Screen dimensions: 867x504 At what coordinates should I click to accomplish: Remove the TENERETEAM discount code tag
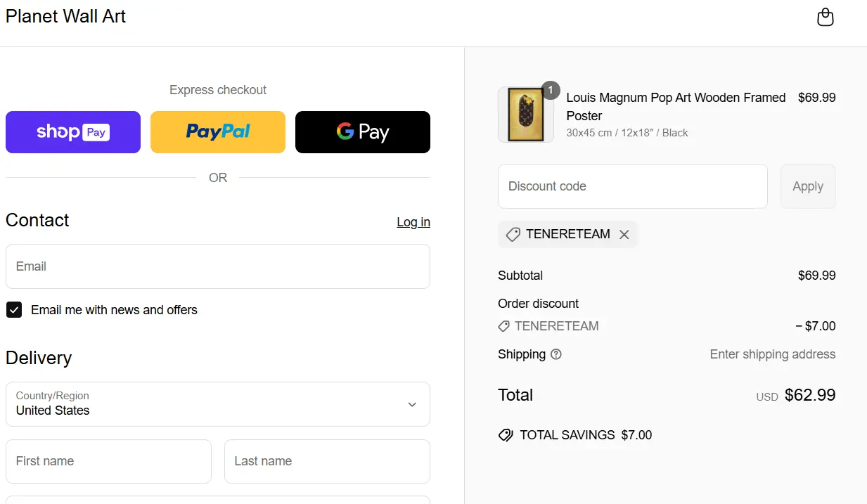(x=624, y=235)
